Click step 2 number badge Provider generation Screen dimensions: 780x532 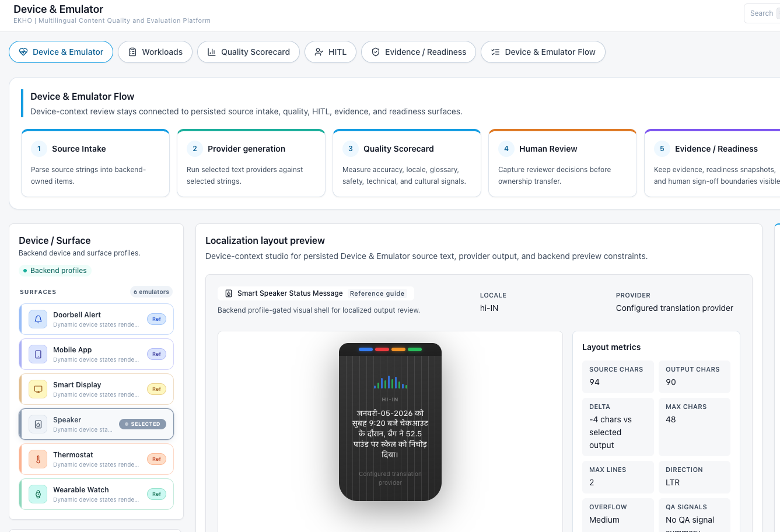[x=195, y=149]
